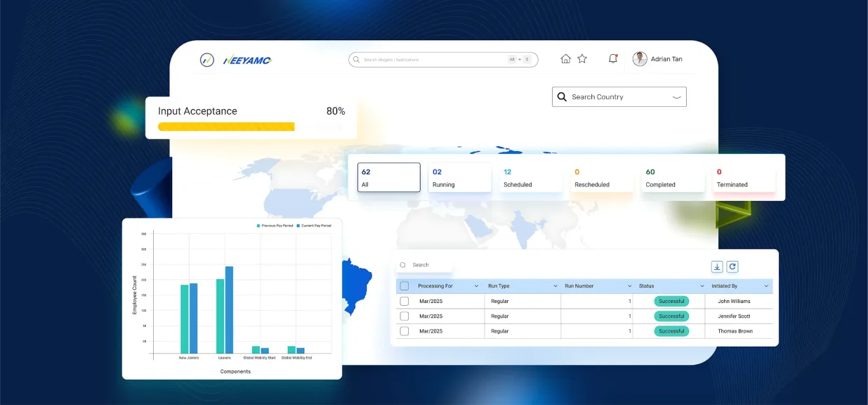The height and width of the screenshot is (405, 868).
Task: Click the favorites star icon
Action: (x=582, y=59)
